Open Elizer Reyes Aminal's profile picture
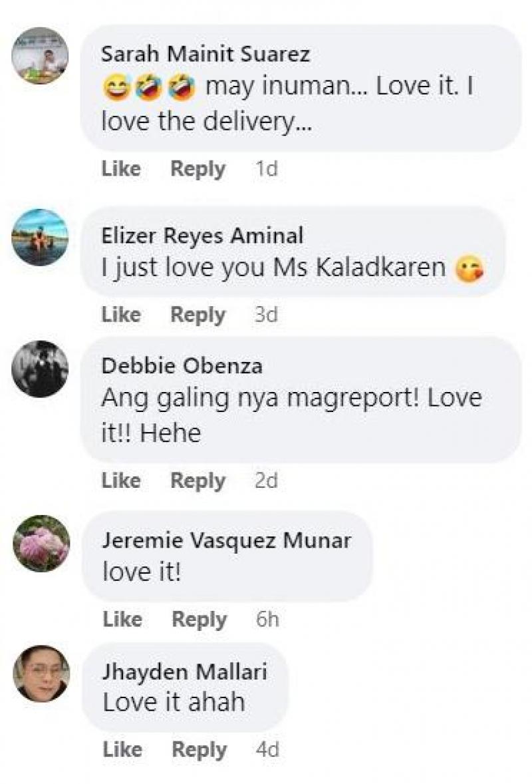 (x=40, y=237)
